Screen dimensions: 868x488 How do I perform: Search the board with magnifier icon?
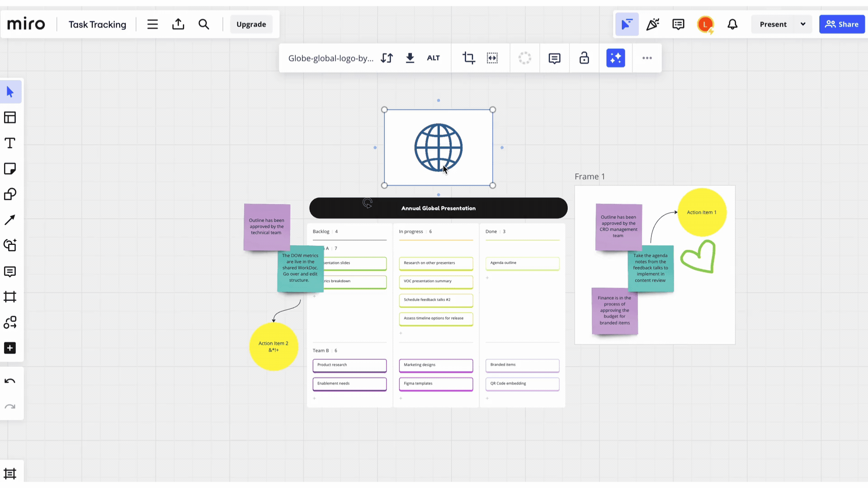click(204, 24)
